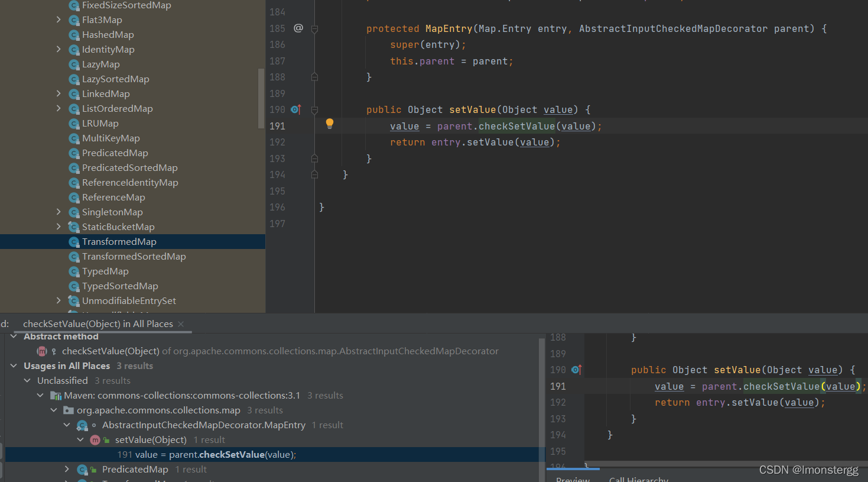Collapse the AbstractInputCheckedMapDecorator.MapEntry node
The width and height of the screenshot is (868, 482).
point(67,425)
